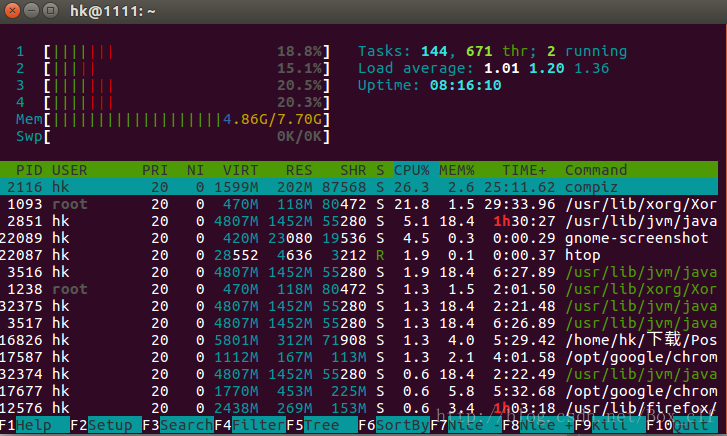Select java process row PID 2851
Screen dimensions: 727x436
[x=359, y=221]
